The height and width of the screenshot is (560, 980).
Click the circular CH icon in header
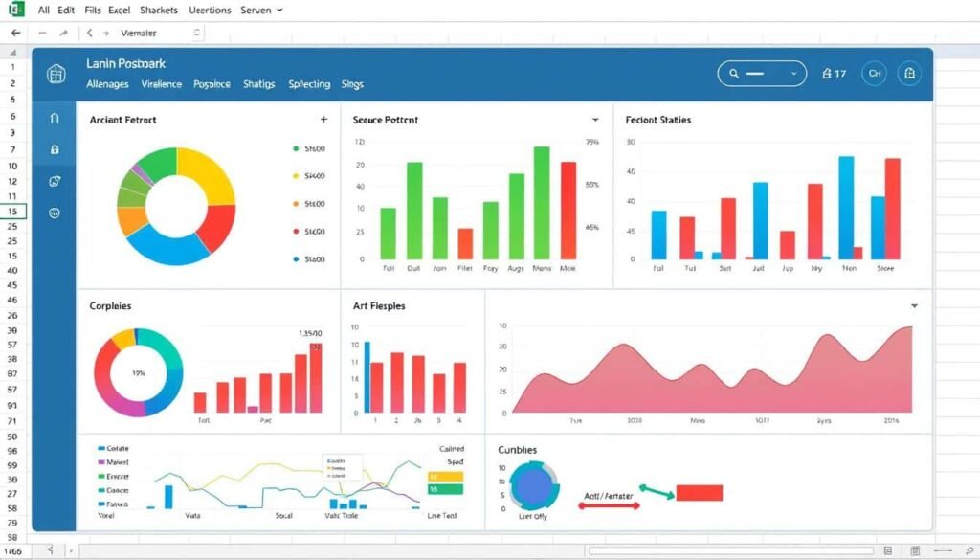[x=874, y=73]
